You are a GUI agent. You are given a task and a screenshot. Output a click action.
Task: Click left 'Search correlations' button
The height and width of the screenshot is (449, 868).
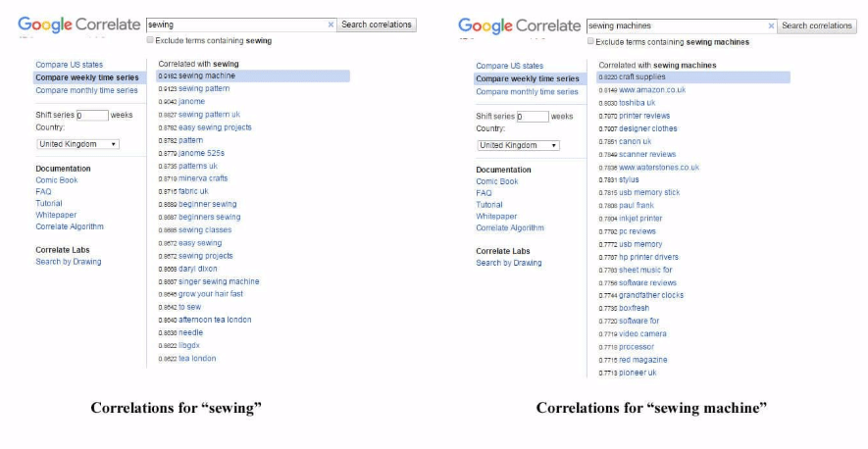pyautogui.click(x=377, y=25)
